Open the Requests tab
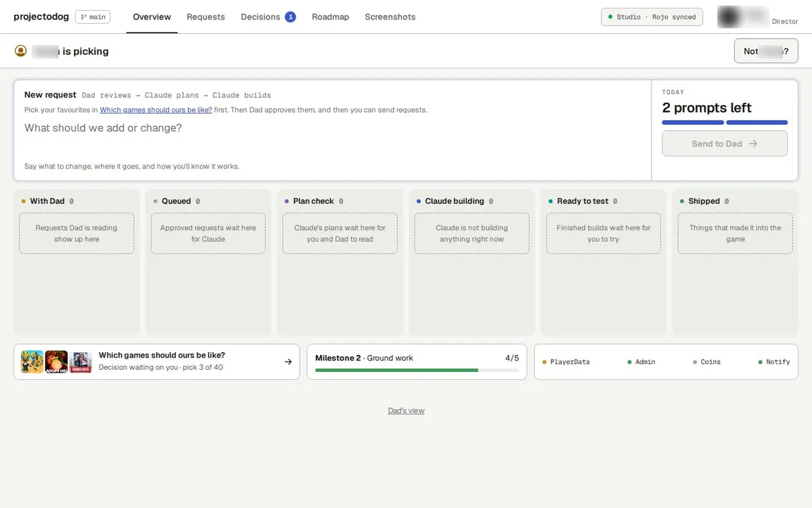 [206, 17]
